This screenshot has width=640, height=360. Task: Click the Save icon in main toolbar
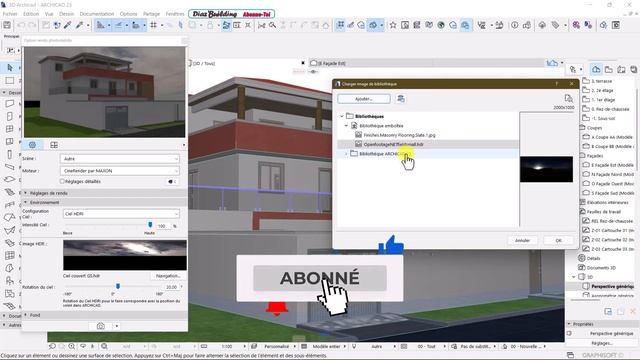click(7, 25)
